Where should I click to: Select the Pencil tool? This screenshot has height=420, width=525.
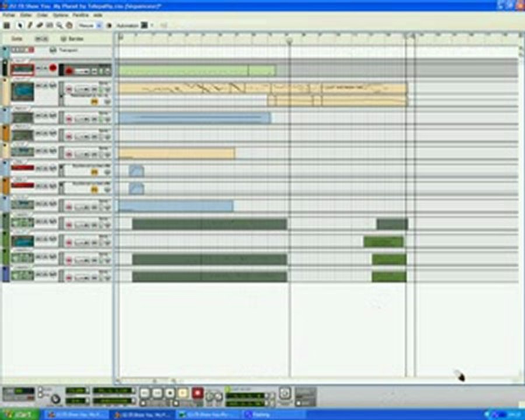point(30,26)
